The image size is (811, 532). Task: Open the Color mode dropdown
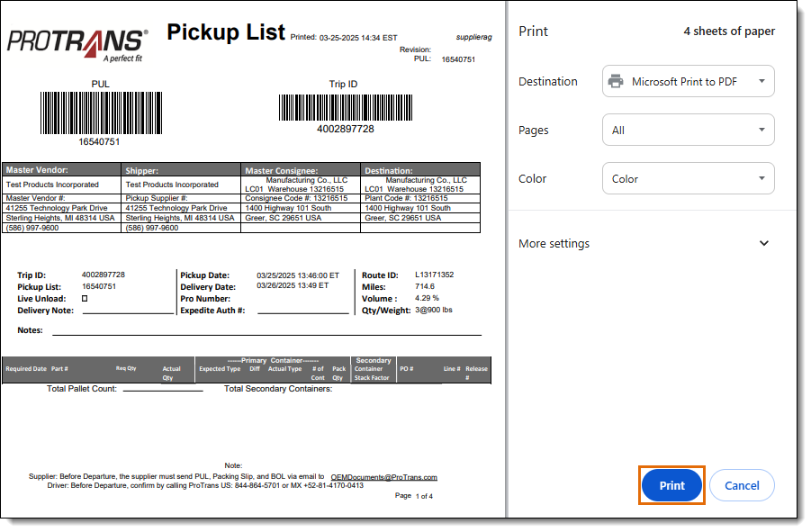tap(688, 178)
